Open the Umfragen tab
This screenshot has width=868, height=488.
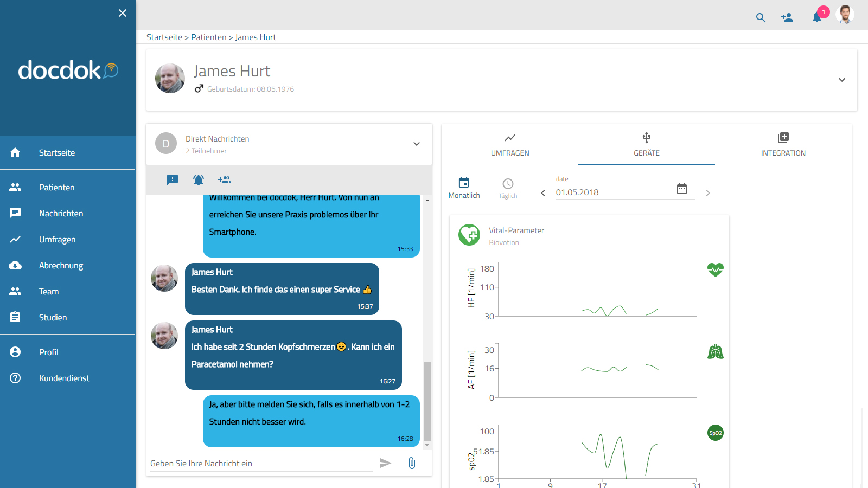pos(510,145)
